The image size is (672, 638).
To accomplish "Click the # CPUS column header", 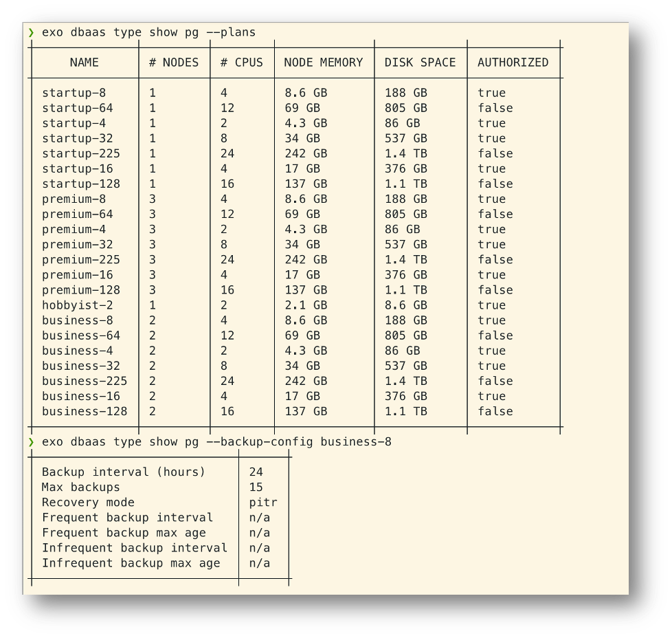I will [241, 63].
